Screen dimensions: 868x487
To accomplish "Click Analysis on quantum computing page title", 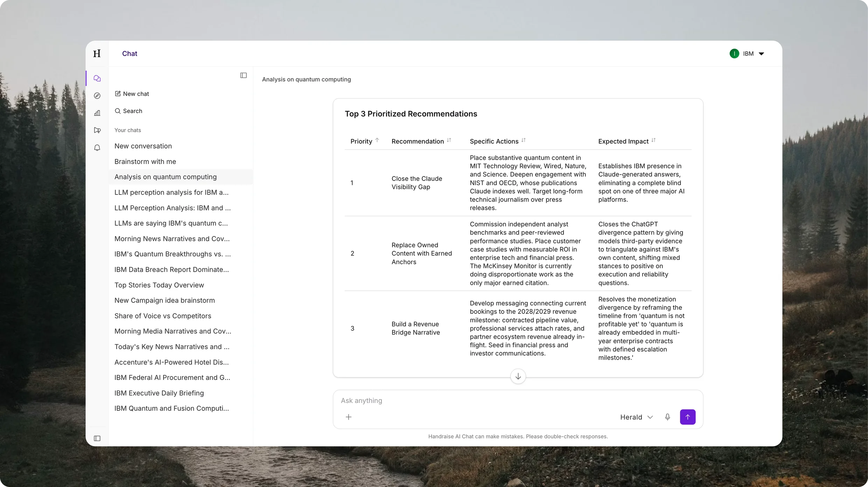I will [306, 79].
